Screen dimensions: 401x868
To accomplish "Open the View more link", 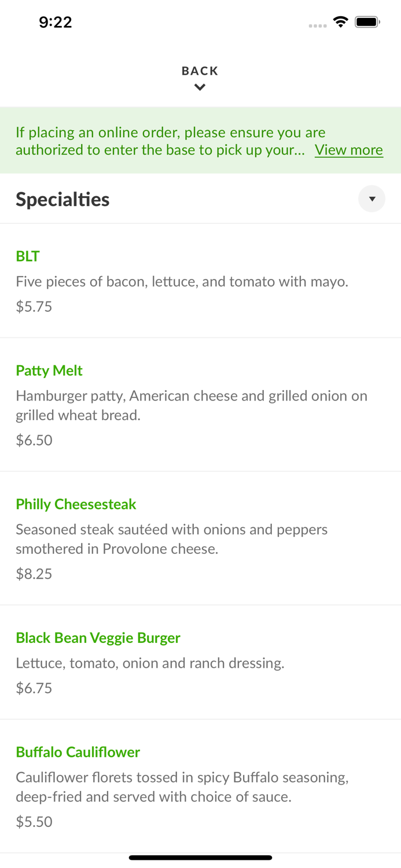I will click(349, 150).
